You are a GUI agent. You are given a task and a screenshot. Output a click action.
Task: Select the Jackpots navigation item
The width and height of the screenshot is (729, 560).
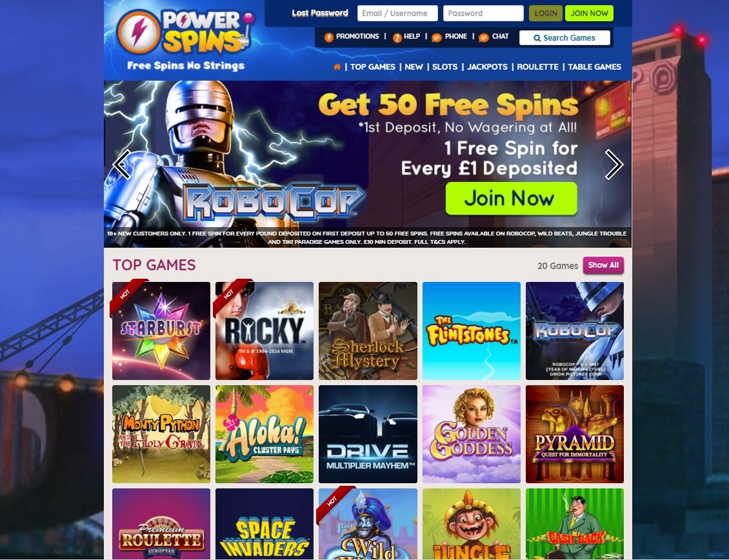pyautogui.click(x=487, y=67)
